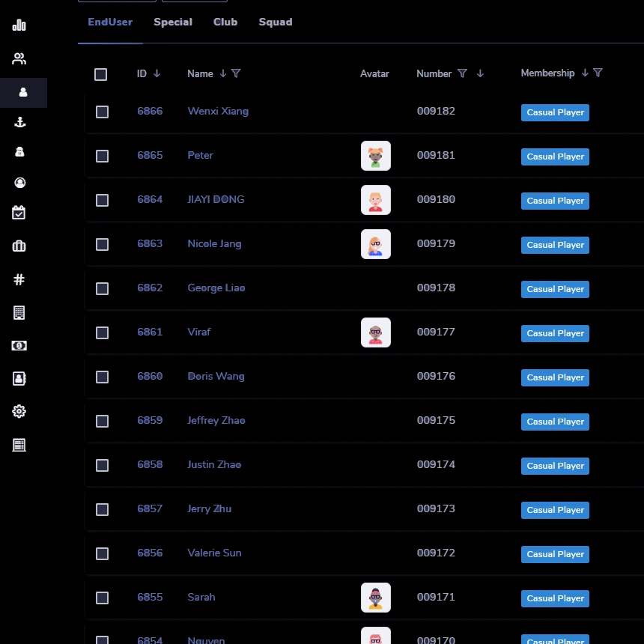Screen dimensions: 644x644
Task: Open the Name column filter
Action: [237, 73]
